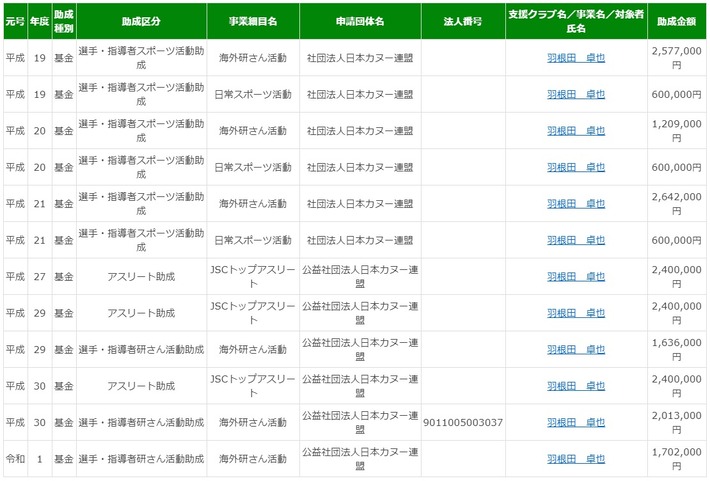This screenshot has width=710, height=481.
Task: Click 基金 in the 令和 1 row
Action: (64, 459)
